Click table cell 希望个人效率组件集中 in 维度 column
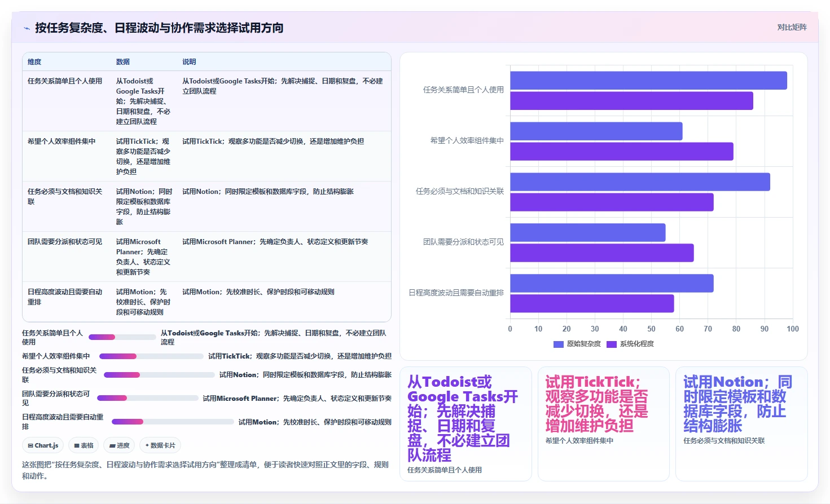The height and width of the screenshot is (504, 830). [x=67, y=156]
